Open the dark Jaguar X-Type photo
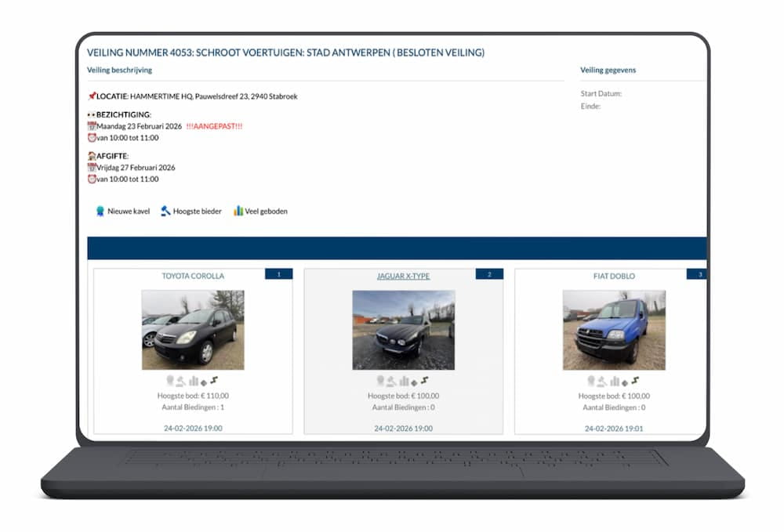The width and height of the screenshot is (784, 532). (404, 330)
